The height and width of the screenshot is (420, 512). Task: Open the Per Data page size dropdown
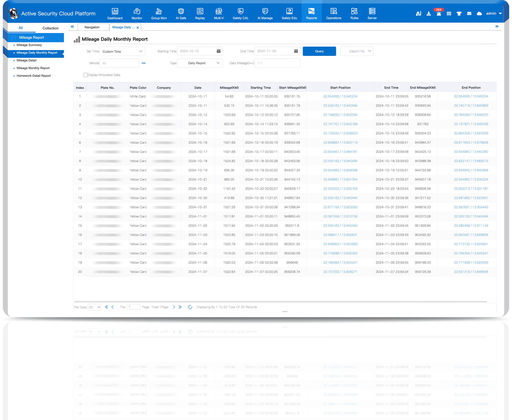click(x=94, y=307)
